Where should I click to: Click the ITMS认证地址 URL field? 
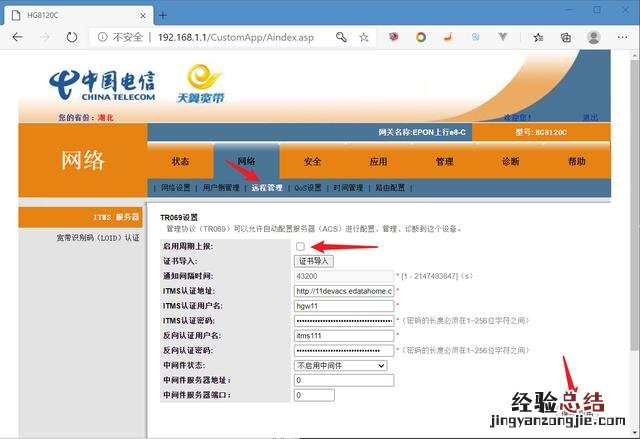pos(344,291)
